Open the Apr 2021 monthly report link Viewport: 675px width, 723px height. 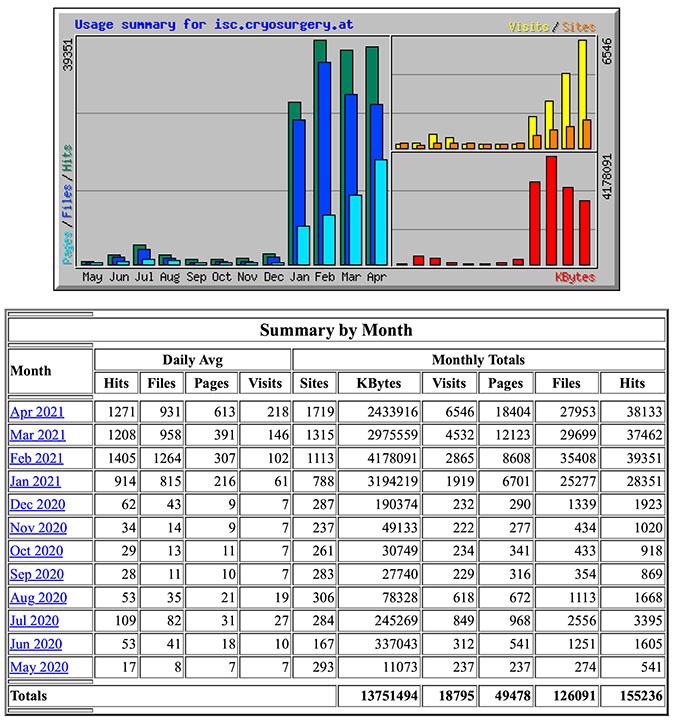pos(38,411)
